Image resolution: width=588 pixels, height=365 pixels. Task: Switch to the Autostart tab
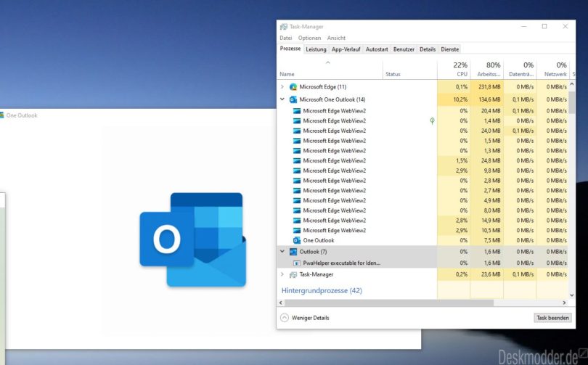coord(377,49)
